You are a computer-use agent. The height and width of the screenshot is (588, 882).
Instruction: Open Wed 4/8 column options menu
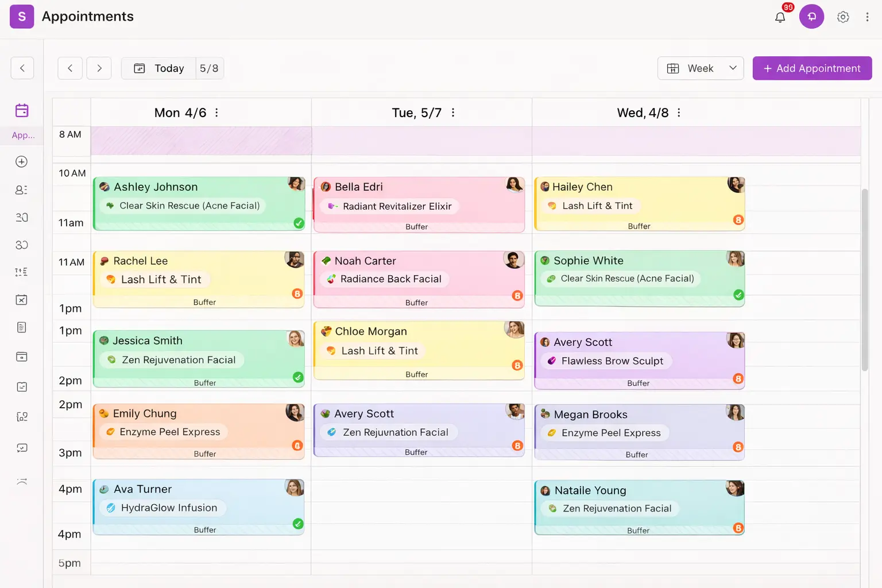pyautogui.click(x=679, y=113)
